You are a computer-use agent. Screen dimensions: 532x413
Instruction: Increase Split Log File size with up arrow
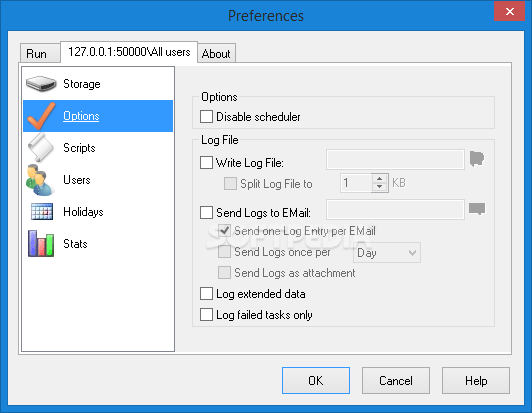[380, 179]
